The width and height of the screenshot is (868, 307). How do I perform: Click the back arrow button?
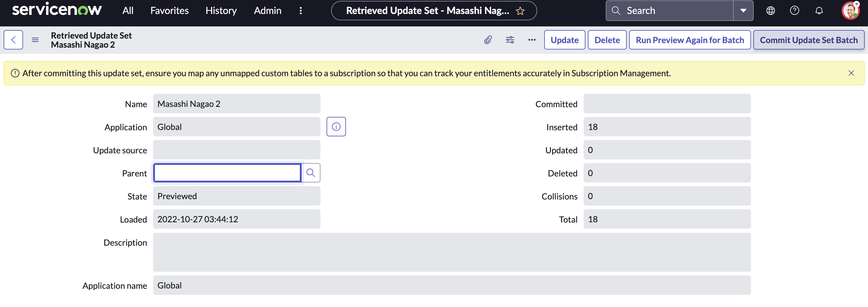pos(13,40)
